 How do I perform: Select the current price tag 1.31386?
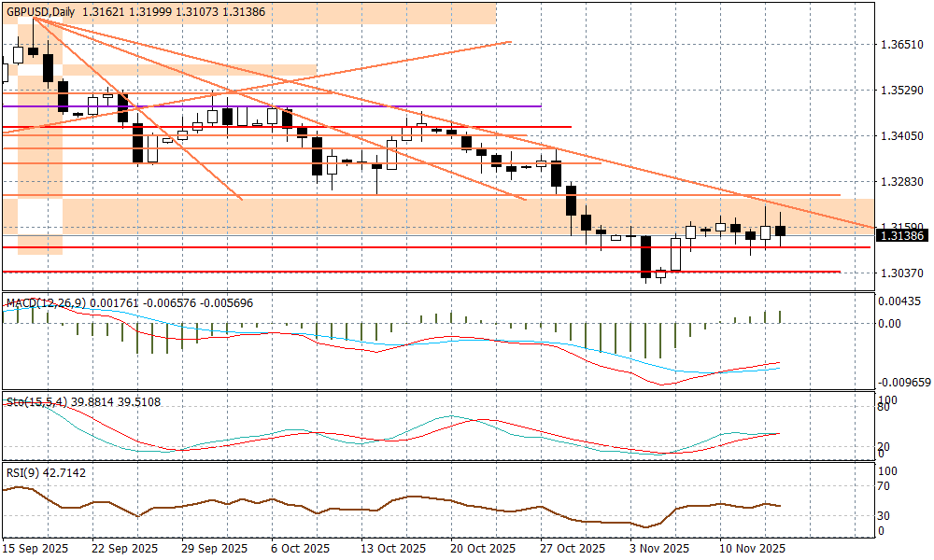901,236
